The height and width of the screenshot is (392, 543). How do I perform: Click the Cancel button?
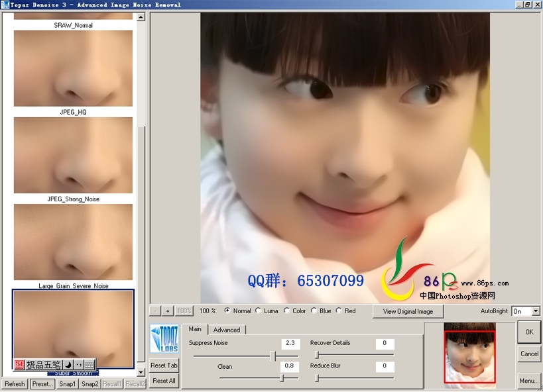point(529,354)
